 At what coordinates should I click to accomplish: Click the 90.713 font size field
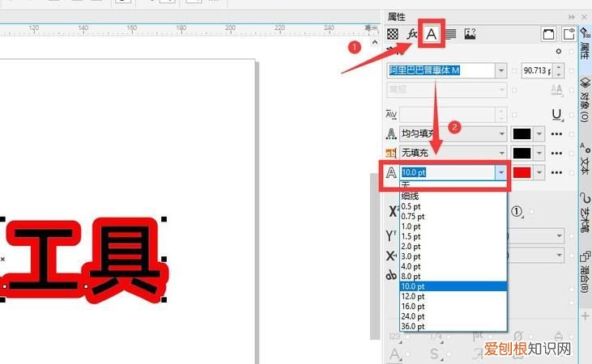click(x=538, y=70)
